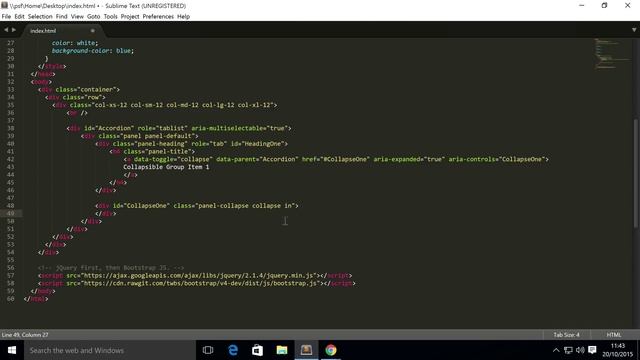Open the Preferences menu
This screenshot has height=360, width=640.
(x=158, y=17)
